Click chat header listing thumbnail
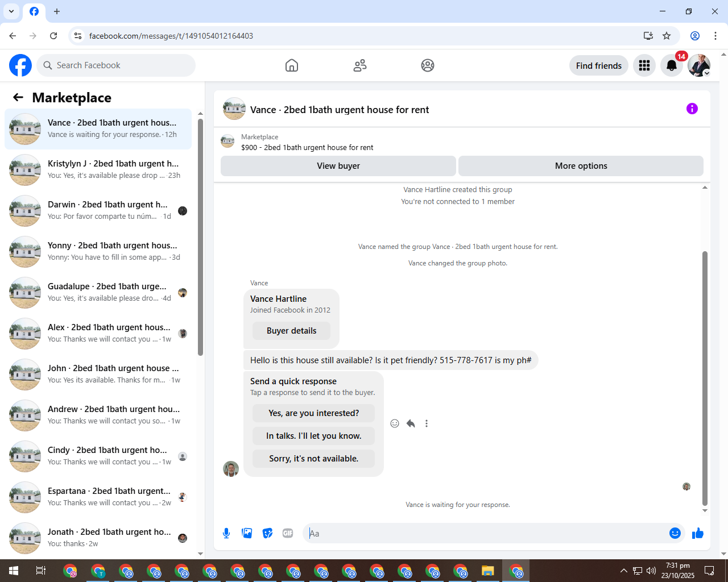Image resolution: width=728 pixels, height=582 pixels. [234, 109]
